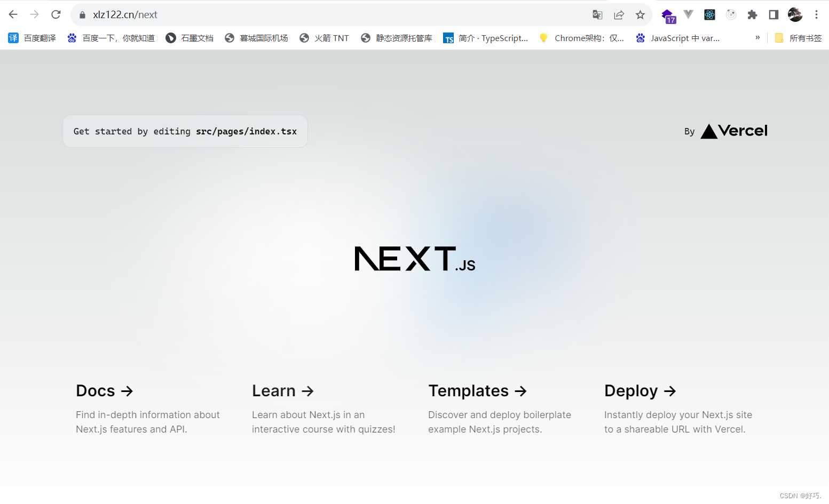Open 暮城国际机场 bookmark
829x504 pixels.
click(256, 38)
